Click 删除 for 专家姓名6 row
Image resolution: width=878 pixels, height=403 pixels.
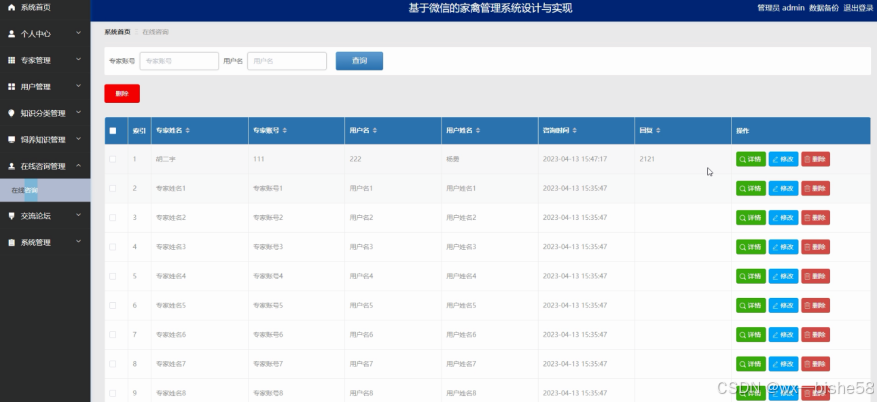pos(815,335)
